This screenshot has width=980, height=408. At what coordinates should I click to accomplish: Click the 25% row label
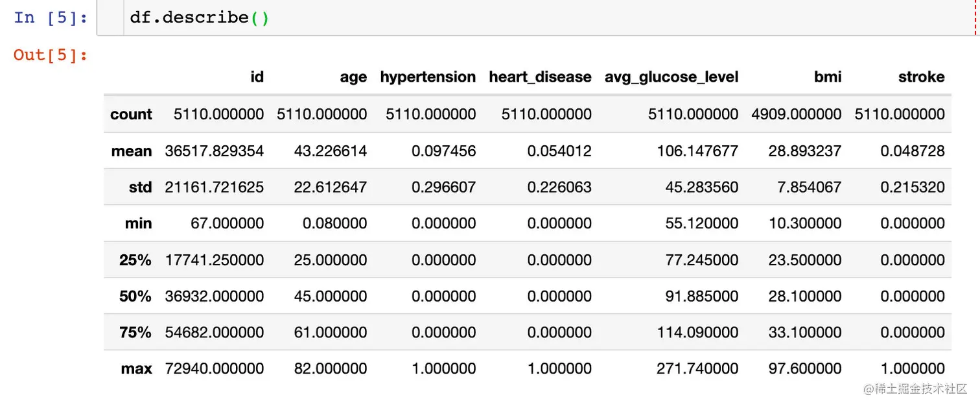(x=135, y=260)
